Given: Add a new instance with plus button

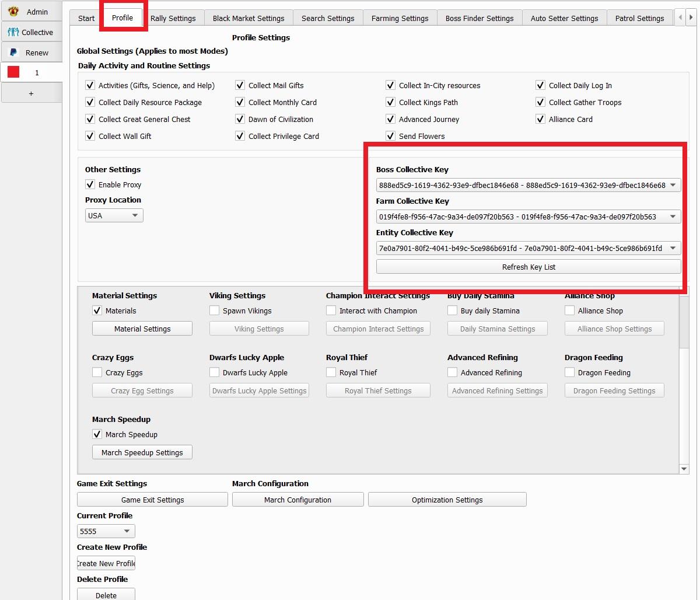Looking at the screenshot, I should coord(31,93).
